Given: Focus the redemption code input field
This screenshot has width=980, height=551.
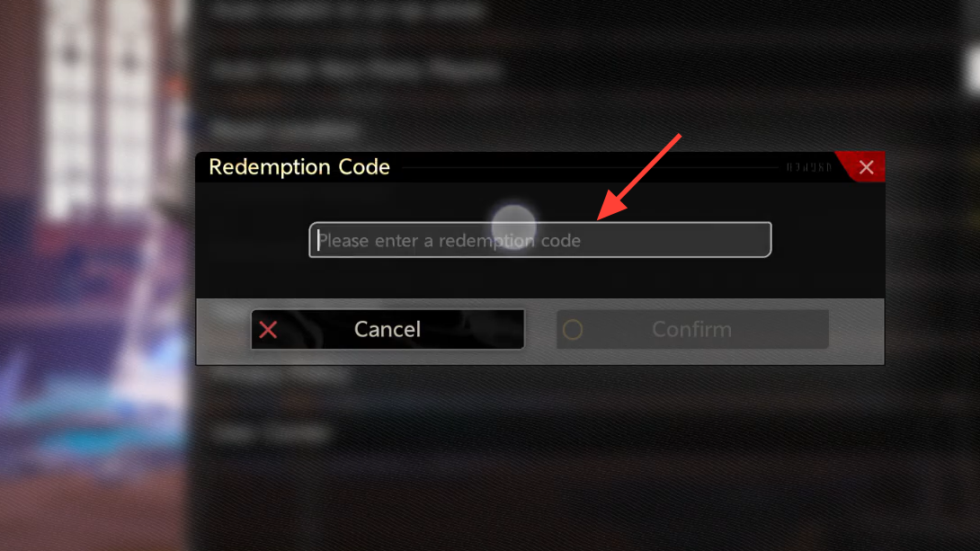Looking at the screenshot, I should 540,240.
